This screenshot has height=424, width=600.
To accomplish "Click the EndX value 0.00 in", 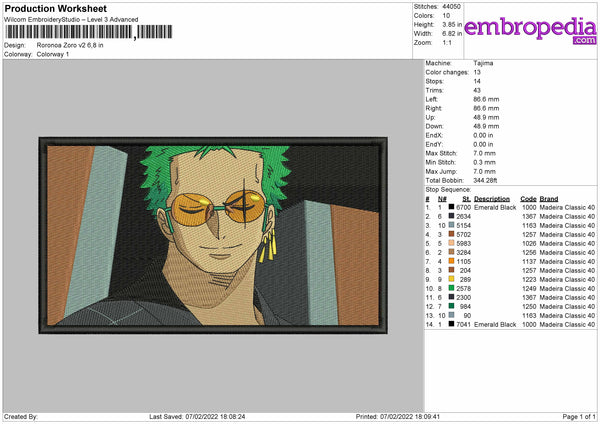I will pyautogui.click(x=483, y=135).
